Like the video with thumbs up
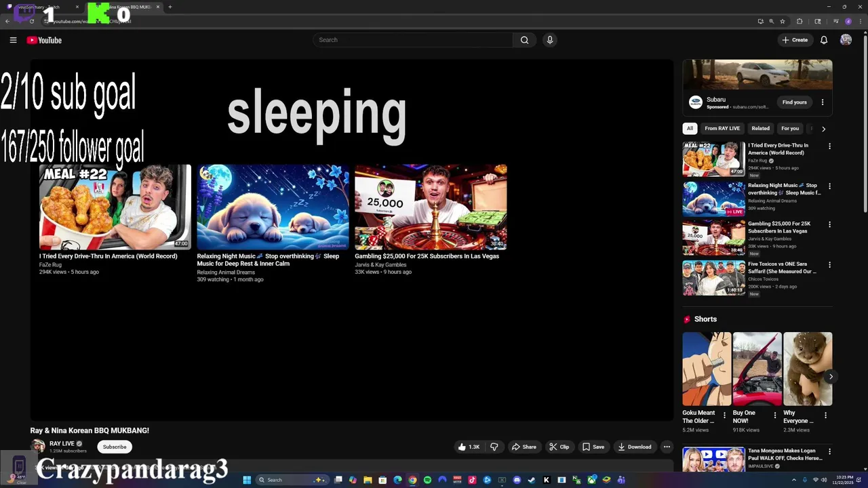868x488 pixels. click(469, 447)
